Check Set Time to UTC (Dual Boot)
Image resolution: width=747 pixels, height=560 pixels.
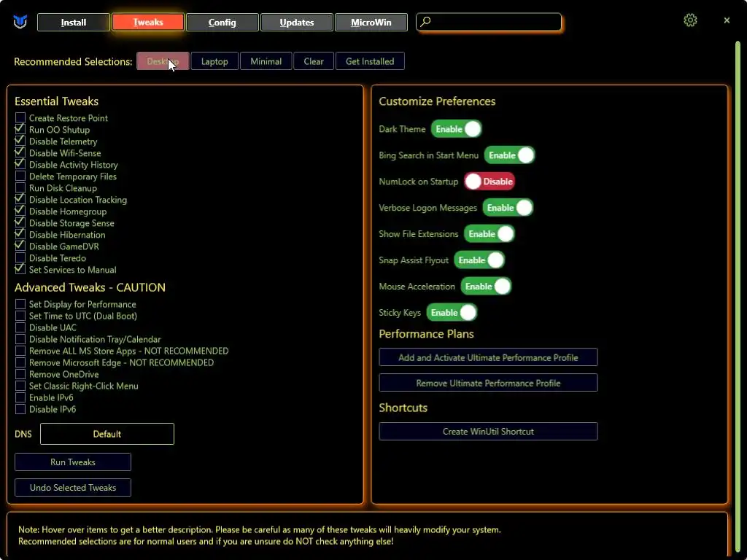click(20, 316)
